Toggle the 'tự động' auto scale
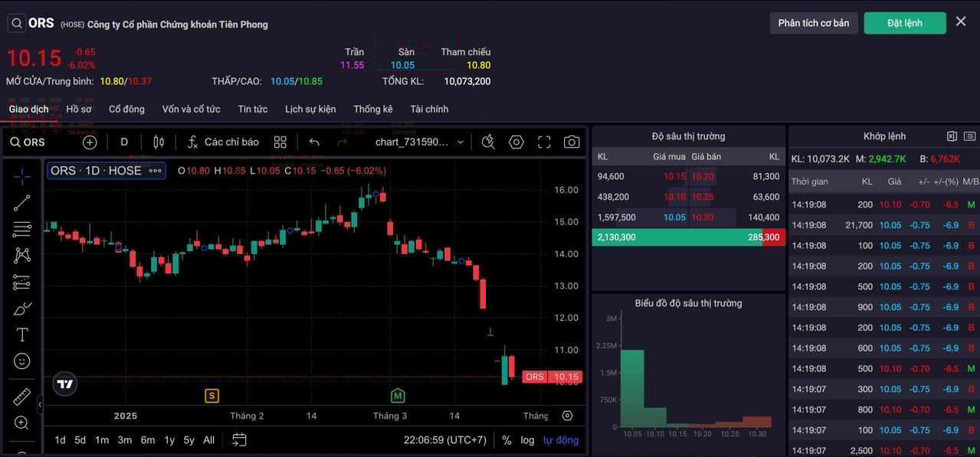 tap(561, 440)
